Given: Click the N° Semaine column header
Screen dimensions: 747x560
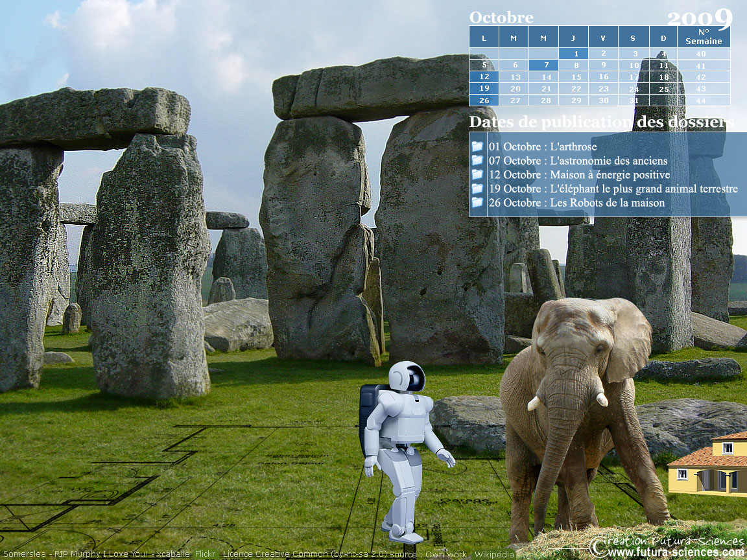Looking at the screenshot, I should point(704,36).
